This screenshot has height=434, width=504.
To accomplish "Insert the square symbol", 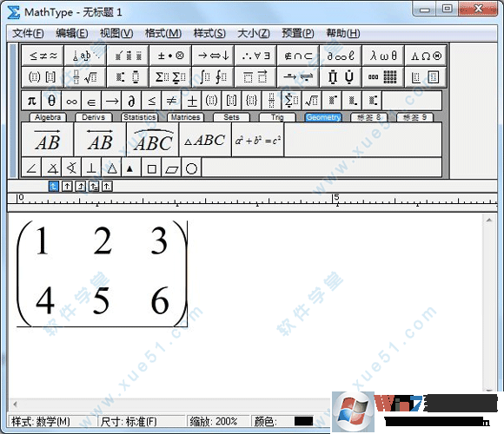I will pos(151,168).
